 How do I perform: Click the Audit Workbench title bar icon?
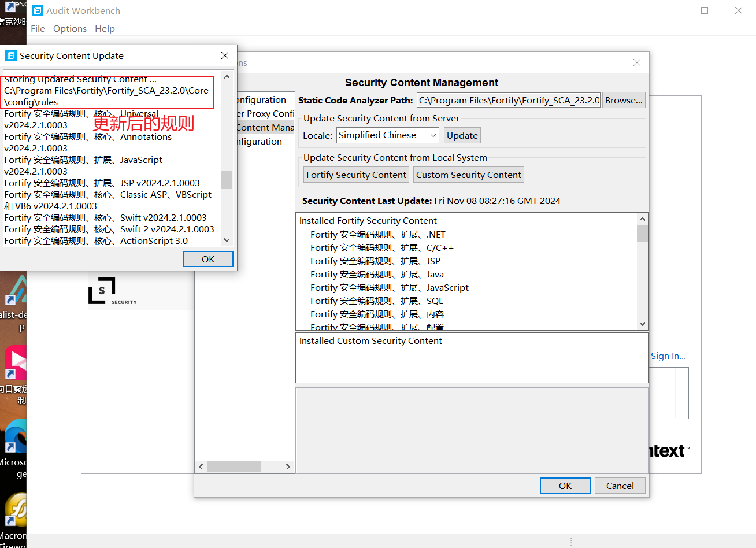coord(38,10)
